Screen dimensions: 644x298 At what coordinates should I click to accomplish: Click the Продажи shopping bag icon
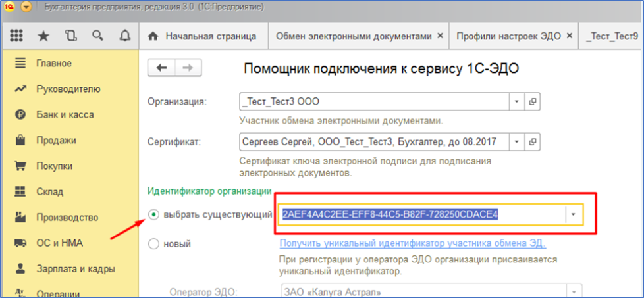20,140
